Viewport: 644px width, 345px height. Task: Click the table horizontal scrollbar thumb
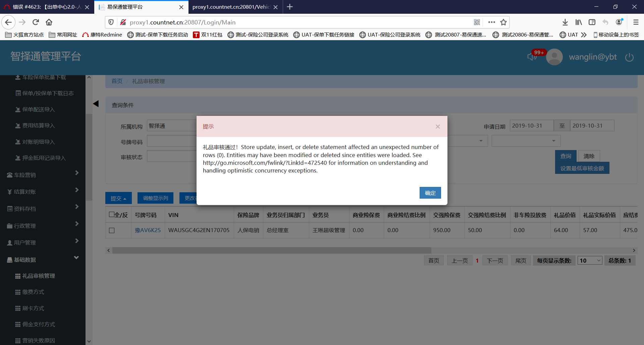click(272, 251)
